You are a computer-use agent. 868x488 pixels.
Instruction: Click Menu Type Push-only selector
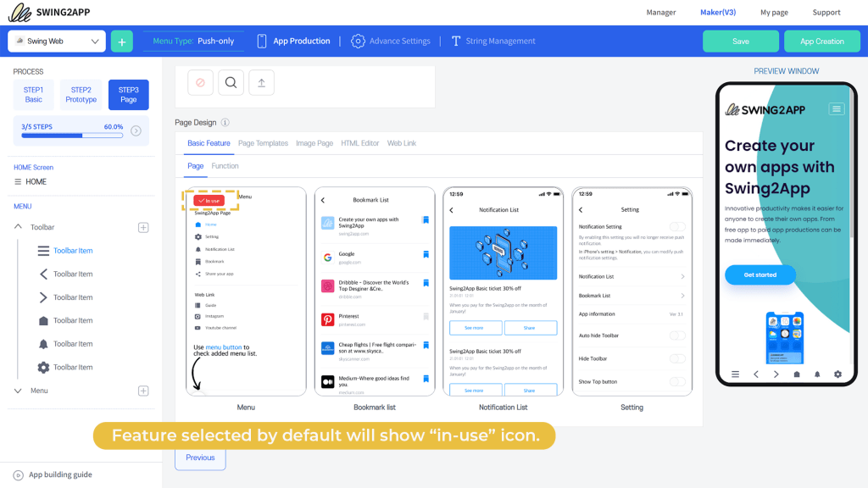193,41
